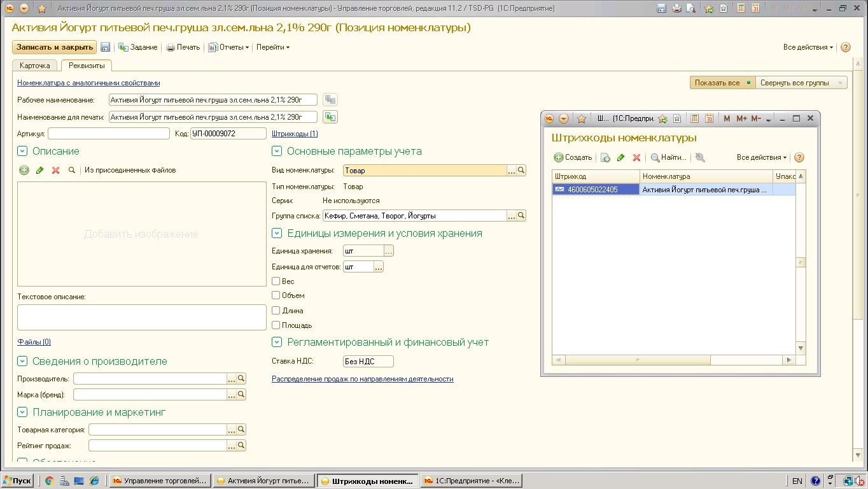Viewport: 868px width, 489px height.
Task: Tick the Вес checkbox
Action: [276, 281]
